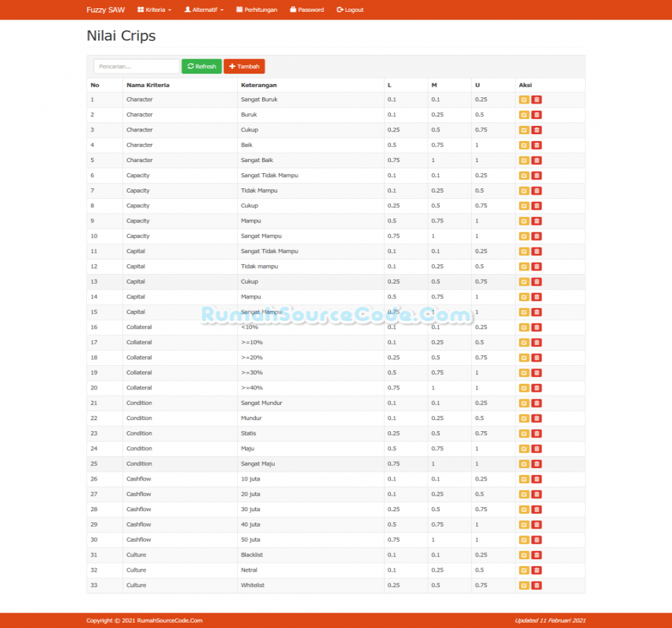Screen dimensions: 672x628
Task: Delete row 25 Condition Sangat Maju
Action: (x=536, y=463)
